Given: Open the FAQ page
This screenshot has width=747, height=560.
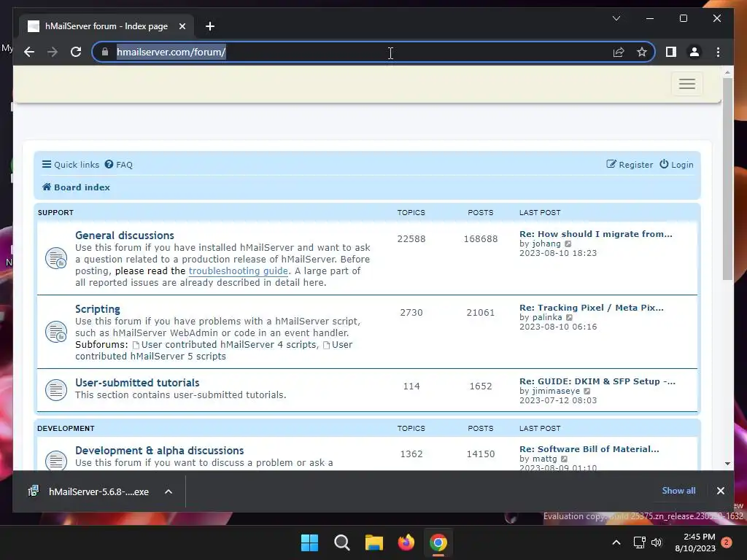Looking at the screenshot, I should (119, 165).
